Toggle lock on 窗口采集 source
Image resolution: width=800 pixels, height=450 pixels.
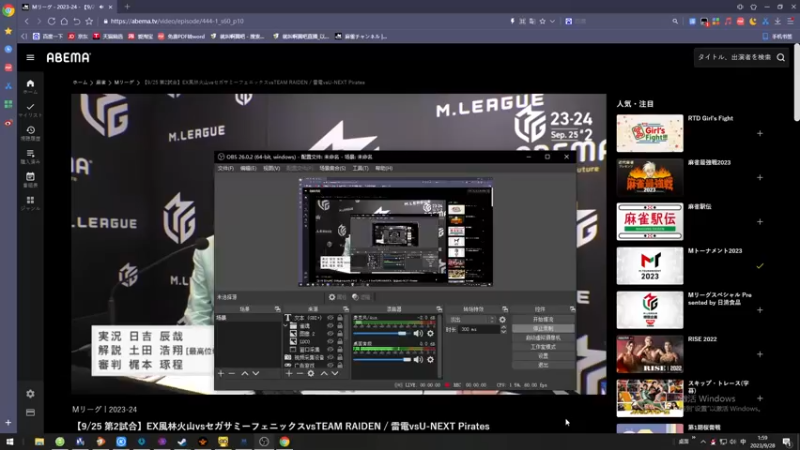(340, 349)
